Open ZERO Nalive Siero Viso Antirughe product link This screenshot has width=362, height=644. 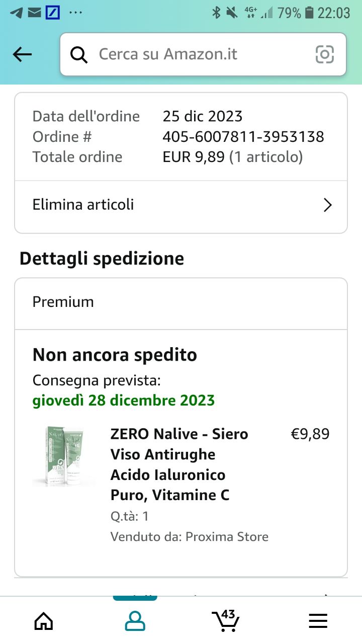click(179, 464)
